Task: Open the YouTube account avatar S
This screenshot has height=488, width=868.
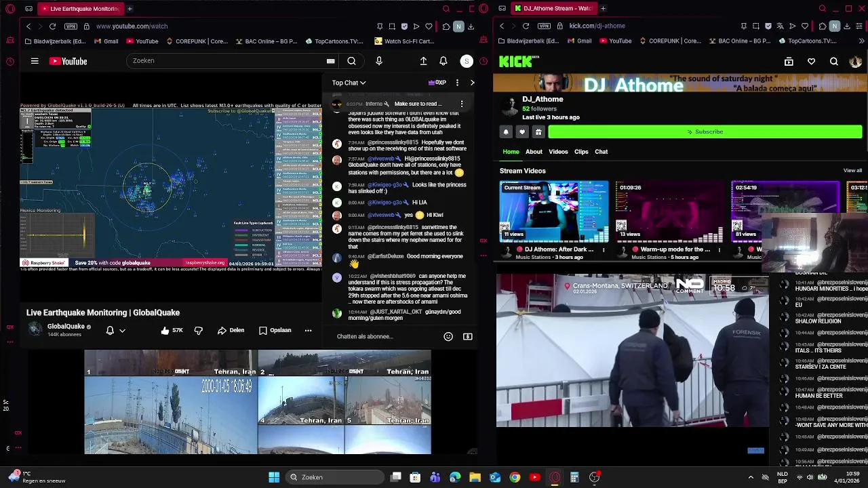Action: coord(467,61)
